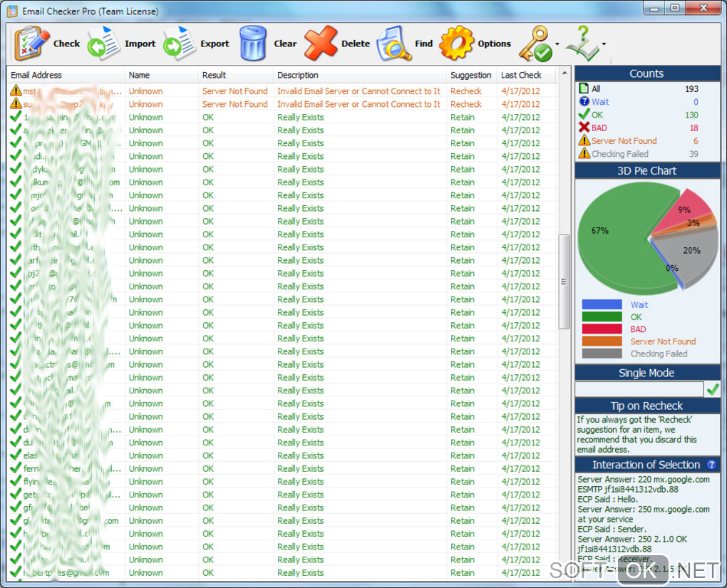Screen dimensions: 727x588
Task: Sort by Name column header
Action: point(161,75)
